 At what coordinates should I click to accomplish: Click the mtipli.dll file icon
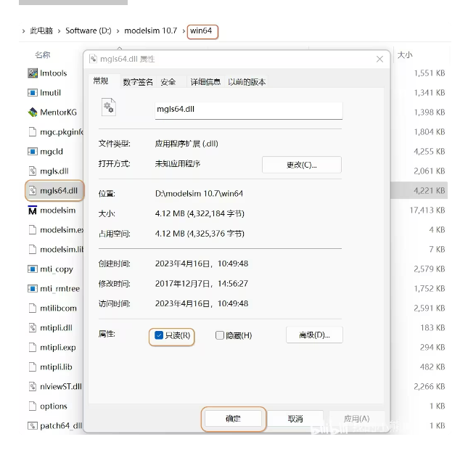point(33,327)
